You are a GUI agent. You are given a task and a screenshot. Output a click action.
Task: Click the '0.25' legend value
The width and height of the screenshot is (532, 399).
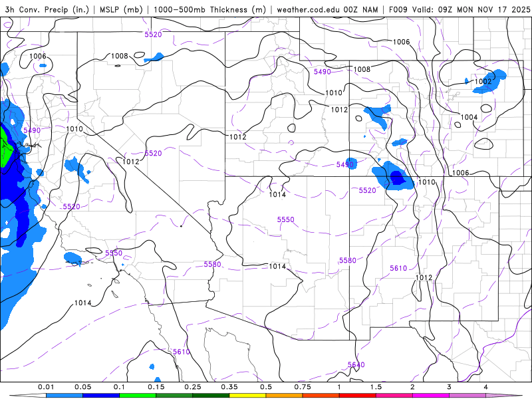pyautogui.click(x=193, y=387)
